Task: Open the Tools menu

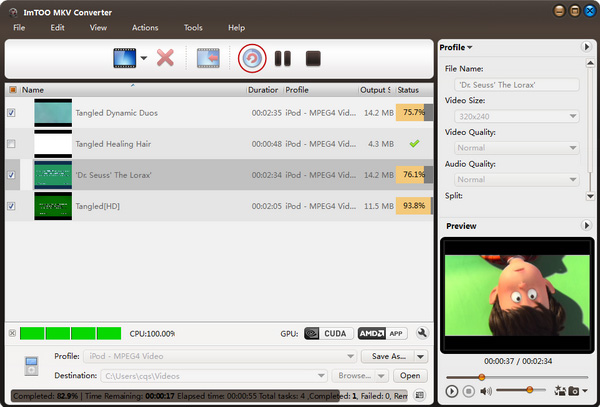Action: [193, 28]
